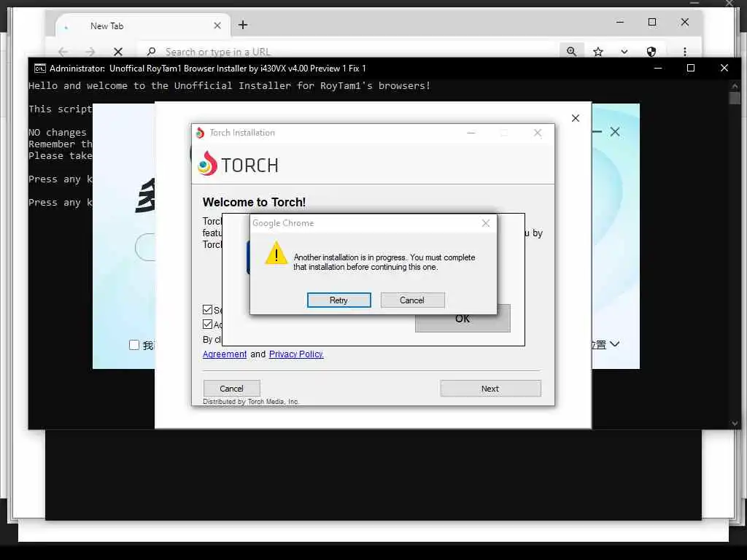Maximize the Administrator command prompt window
Screen dimensions: 747x560
(691, 68)
